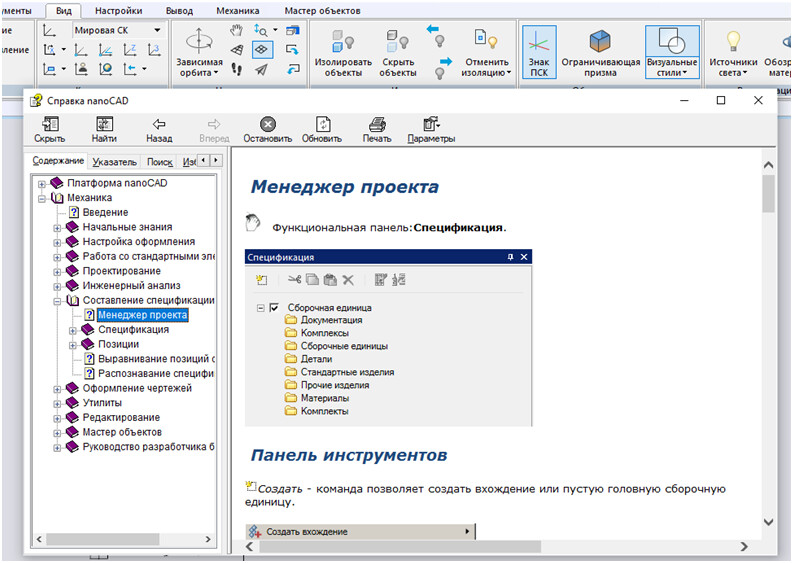793x563 pixels.
Task: Click the Hide (Скрыть) help toolbar icon
Action: [x=49, y=124]
